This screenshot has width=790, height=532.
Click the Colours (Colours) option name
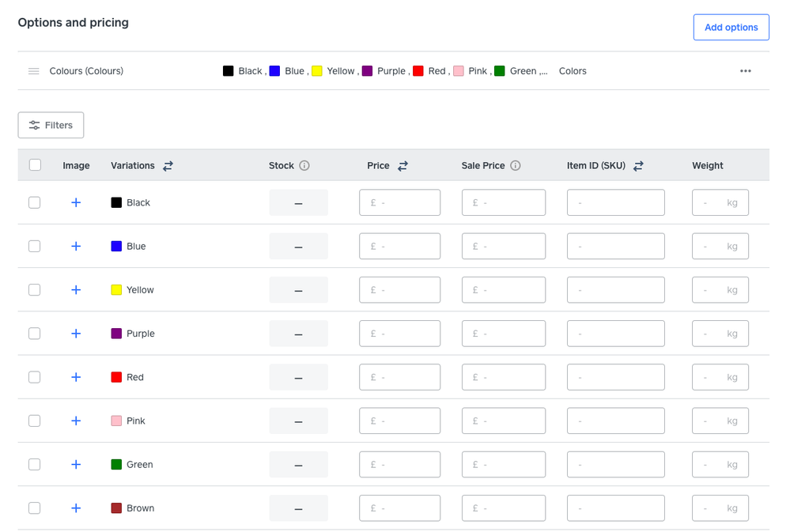pos(86,71)
